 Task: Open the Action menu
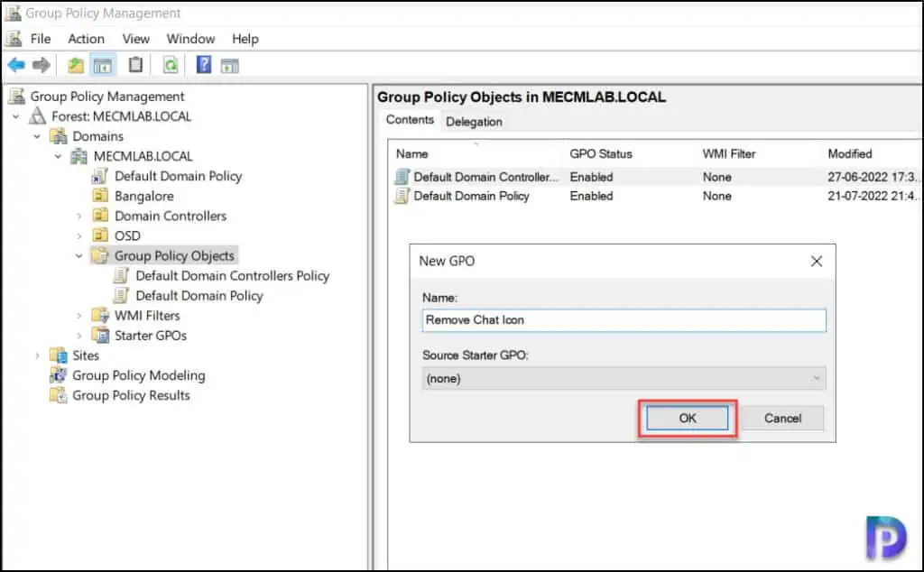click(86, 39)
